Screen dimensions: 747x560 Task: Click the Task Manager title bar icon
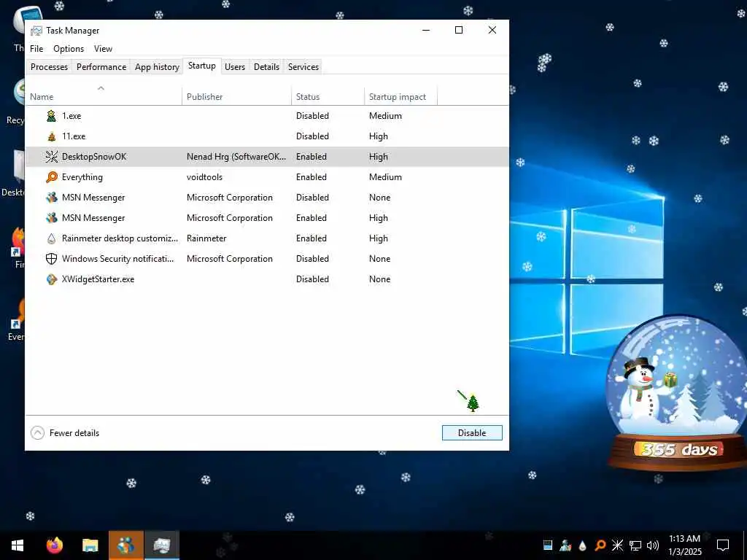click(x=36, y=31)
